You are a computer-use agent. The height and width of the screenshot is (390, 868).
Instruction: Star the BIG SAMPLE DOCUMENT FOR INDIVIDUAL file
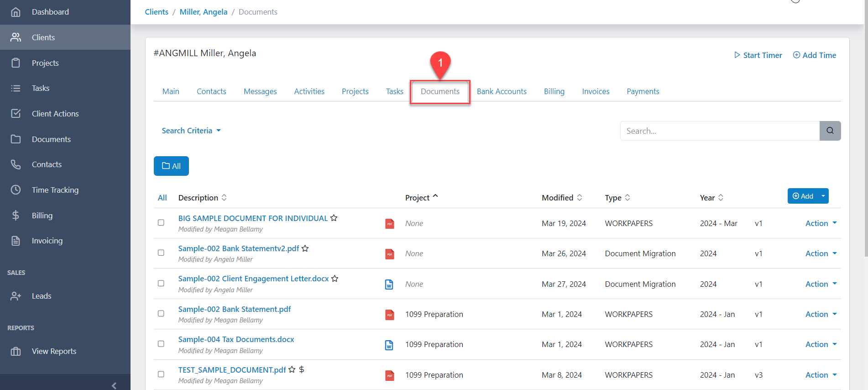click(334, 218)
